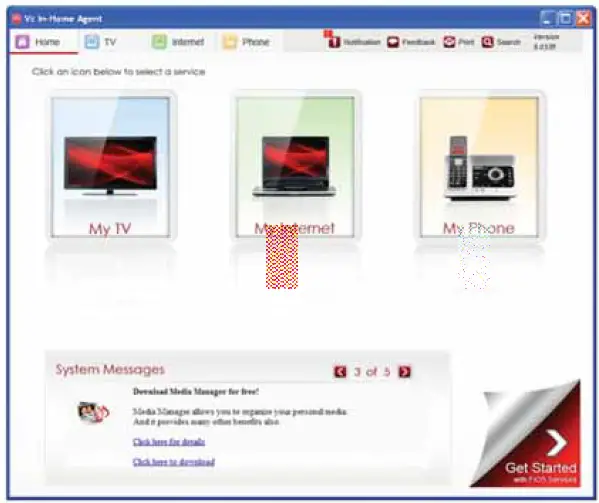Image resolution: width=599 pixels, height=503 pixels.
Task: Click here for details link
Action: coord(169,442)
